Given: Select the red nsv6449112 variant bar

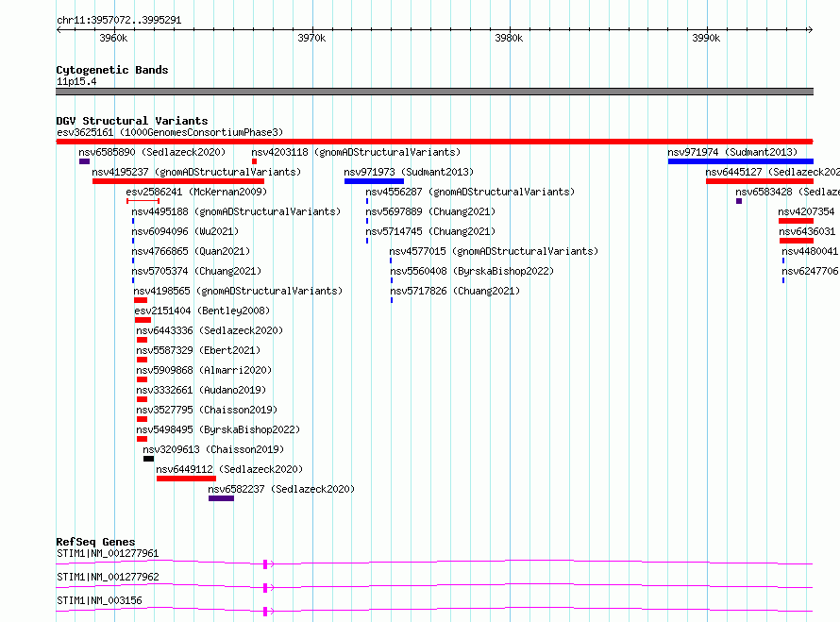Looking at the screenshot, I should (187, 479).
